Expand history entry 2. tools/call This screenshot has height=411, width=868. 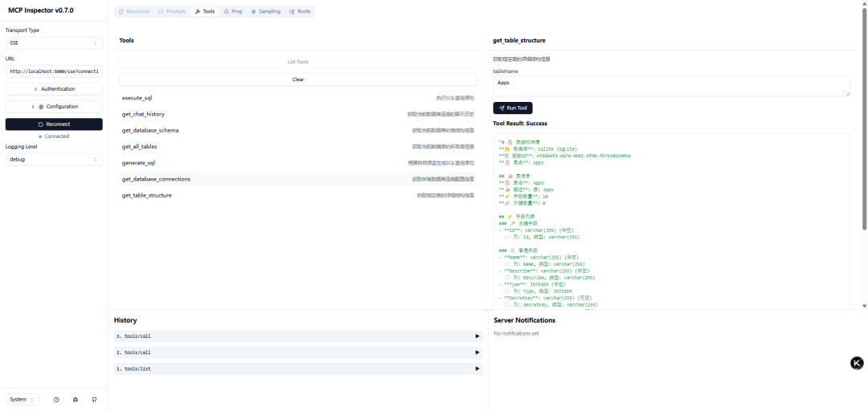(x=298, y=352)
